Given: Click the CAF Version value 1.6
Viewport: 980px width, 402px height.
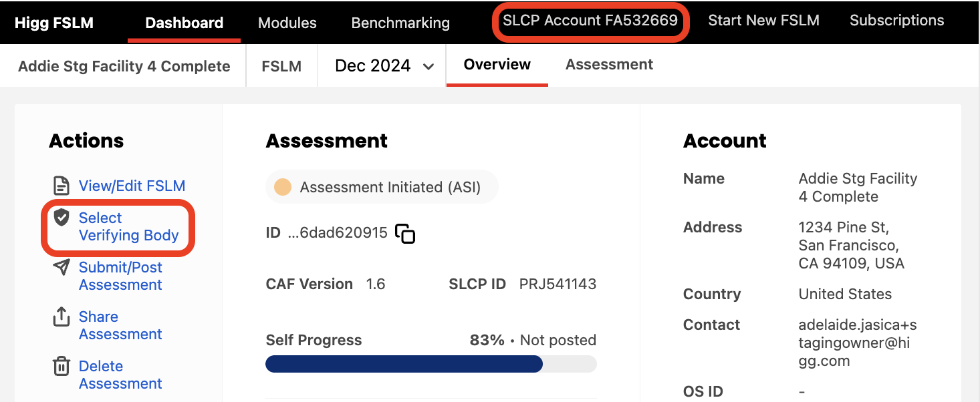Looking at the screenshot, I should [x=376, y=284].
